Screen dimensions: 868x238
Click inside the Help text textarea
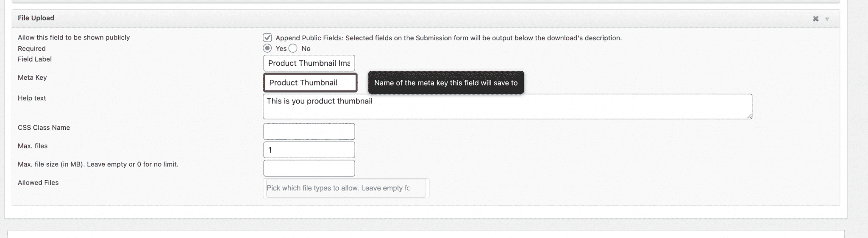(x=507, y=106)
